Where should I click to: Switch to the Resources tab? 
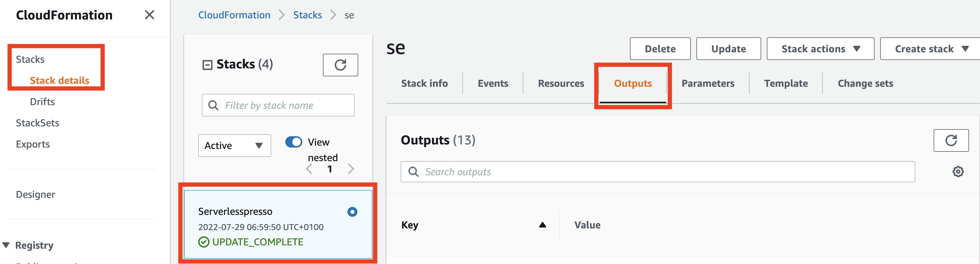[561, 83]
